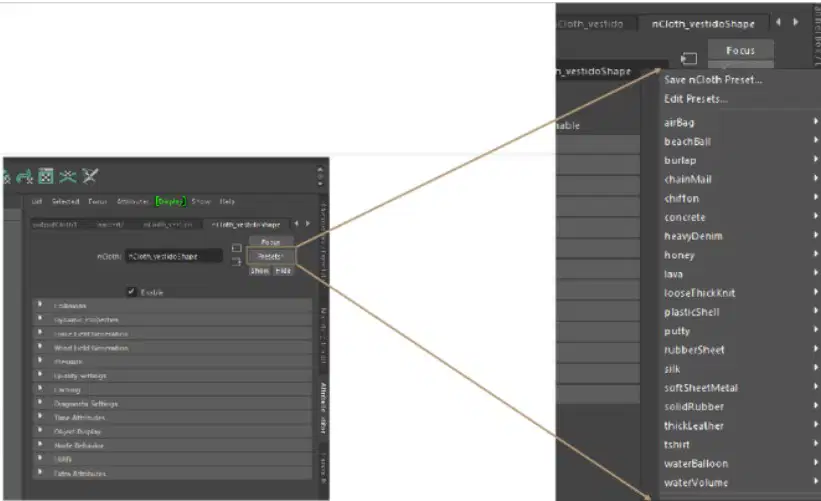Expand the Quality Settings section
Viewport: 821px width, 501px height.
172,375
